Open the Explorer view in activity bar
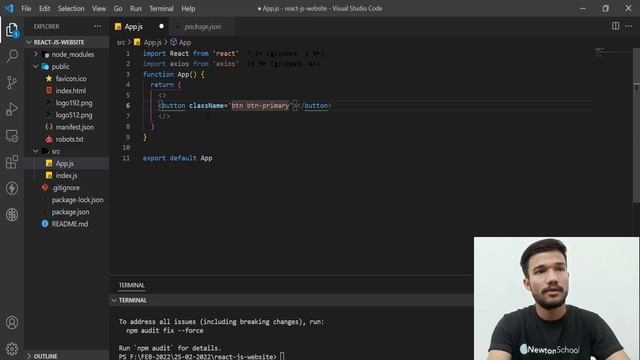 pyautogui.click(x=12, y=30)
